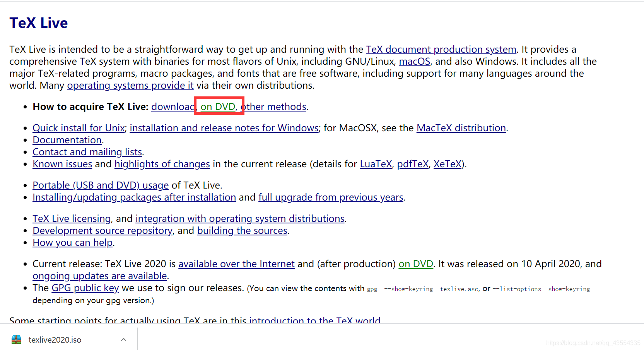Open 'highlights of changes' link

click(x=162, y=164)
